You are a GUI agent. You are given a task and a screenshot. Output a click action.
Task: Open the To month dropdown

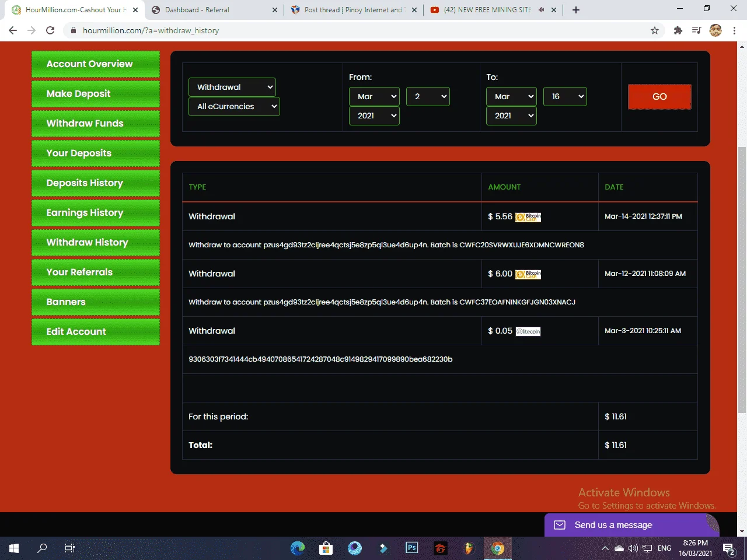tap(511, 96)
